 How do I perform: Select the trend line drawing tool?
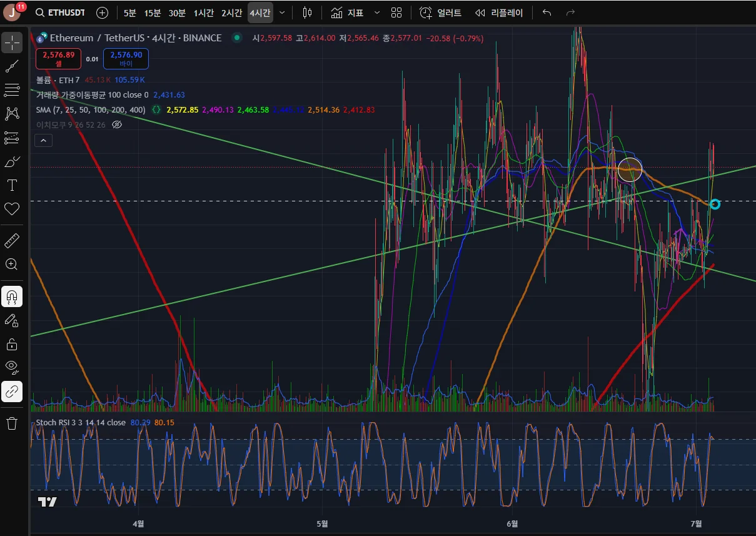(x=12, y=66)
